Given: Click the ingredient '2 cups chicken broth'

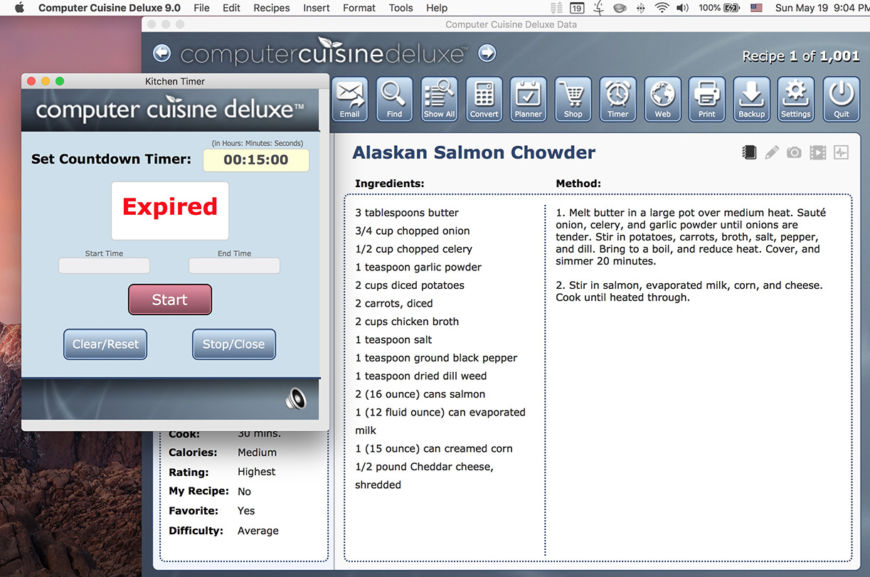Looking at the screenshot, I should [407, 321].
